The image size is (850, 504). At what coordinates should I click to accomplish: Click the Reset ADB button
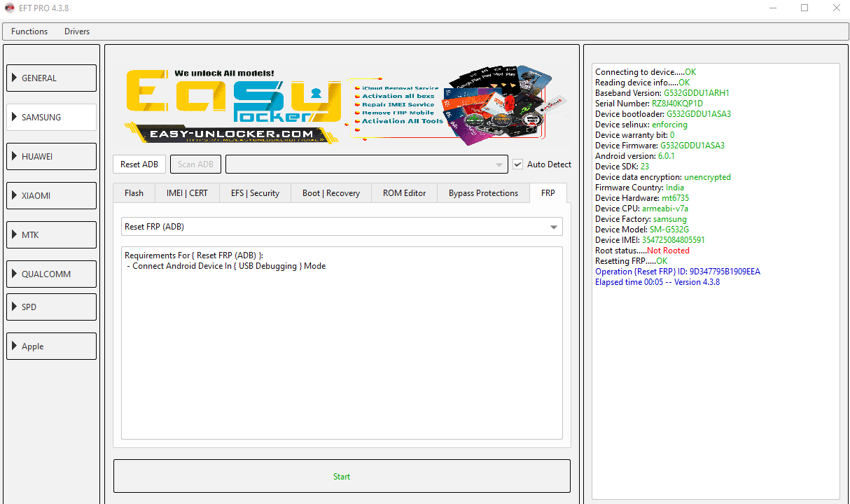pyautogui.click(x=139, y=164)
